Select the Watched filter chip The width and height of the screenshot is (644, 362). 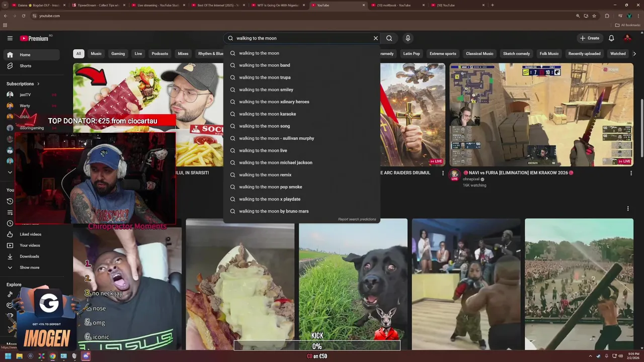pyautogui.click(x=618, y=54)
